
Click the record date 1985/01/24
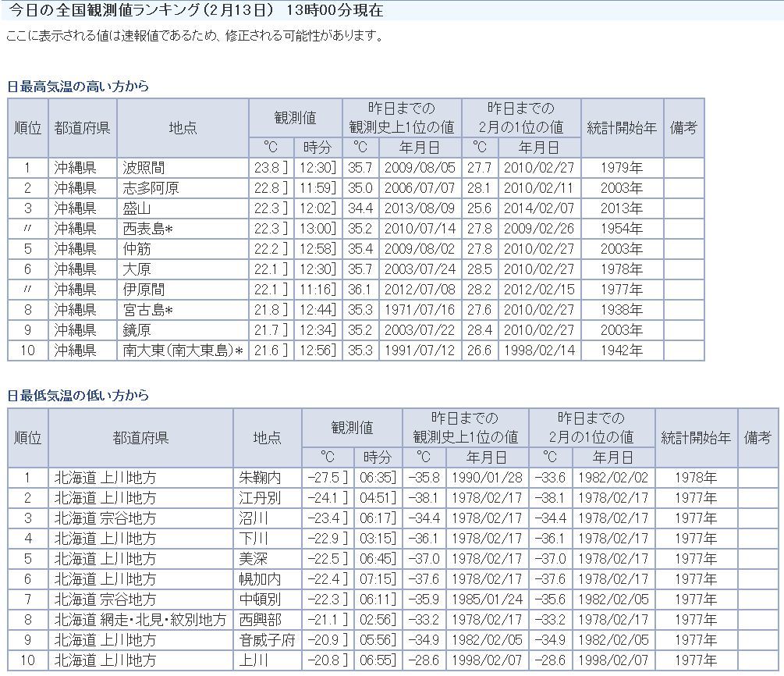pyautogui.click(x=487, y=599)
